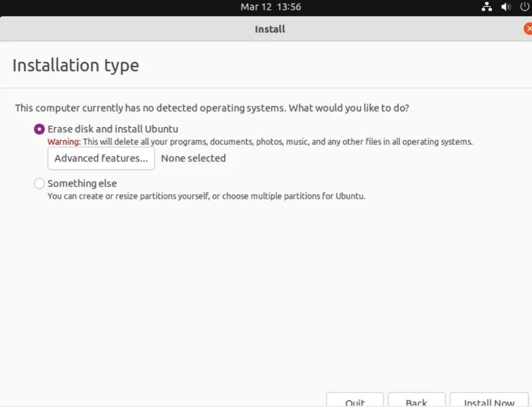
Task: Click the None selected status text
Action: click(x=194, y=158)
